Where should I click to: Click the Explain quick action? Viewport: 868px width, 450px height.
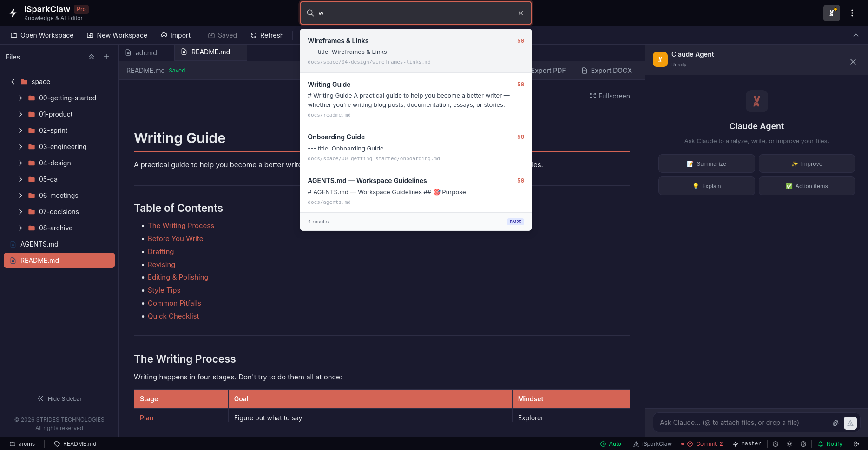pyautogui.click(x=706, y=186)
